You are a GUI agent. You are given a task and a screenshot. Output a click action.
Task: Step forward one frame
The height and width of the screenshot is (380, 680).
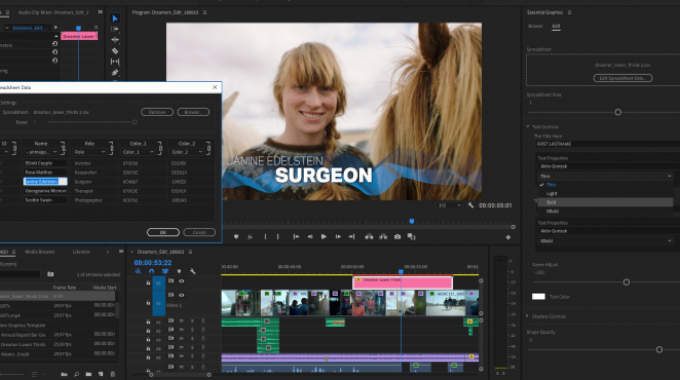(337, 236)
